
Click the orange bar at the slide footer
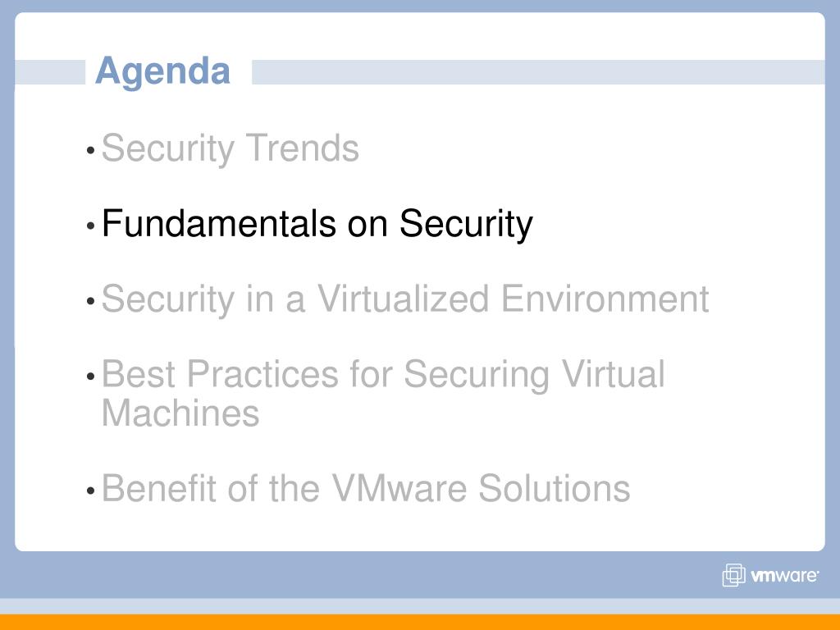(420, 622)
